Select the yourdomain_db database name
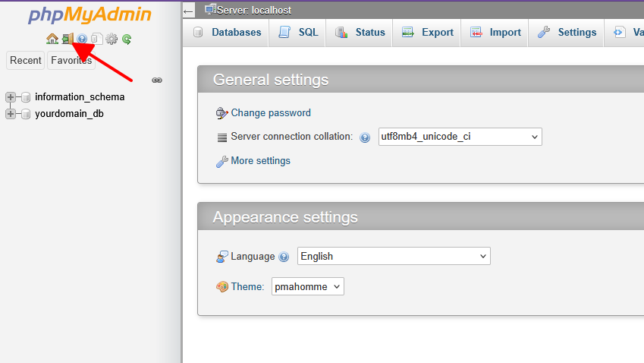Image resolution: width=644 pixels, height=363 pixels. click(x=69, y=114)
